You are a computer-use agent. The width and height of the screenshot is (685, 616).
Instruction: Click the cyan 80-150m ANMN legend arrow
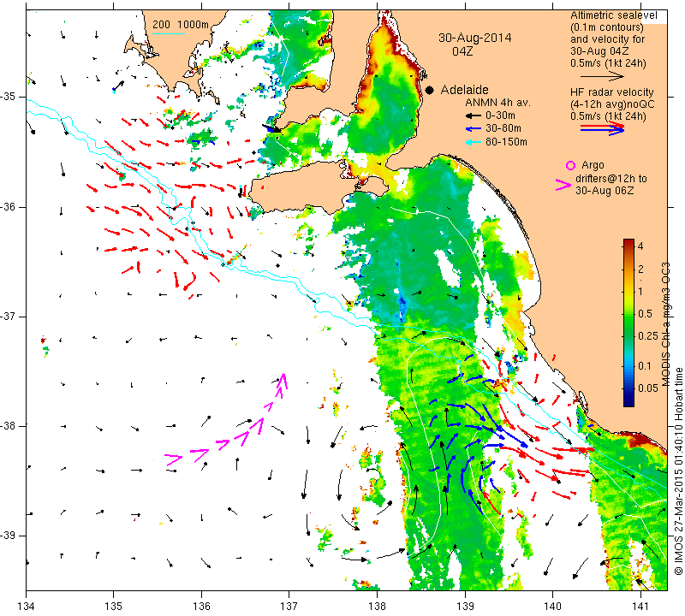coord(474,142)
